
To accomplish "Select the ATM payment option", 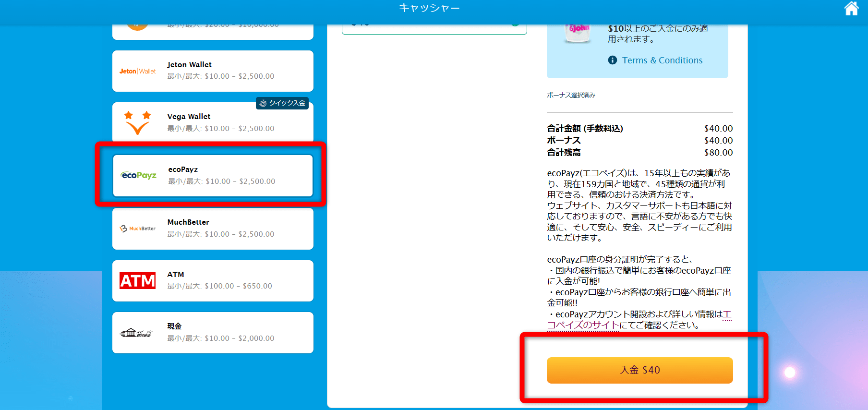I will 213,281.
